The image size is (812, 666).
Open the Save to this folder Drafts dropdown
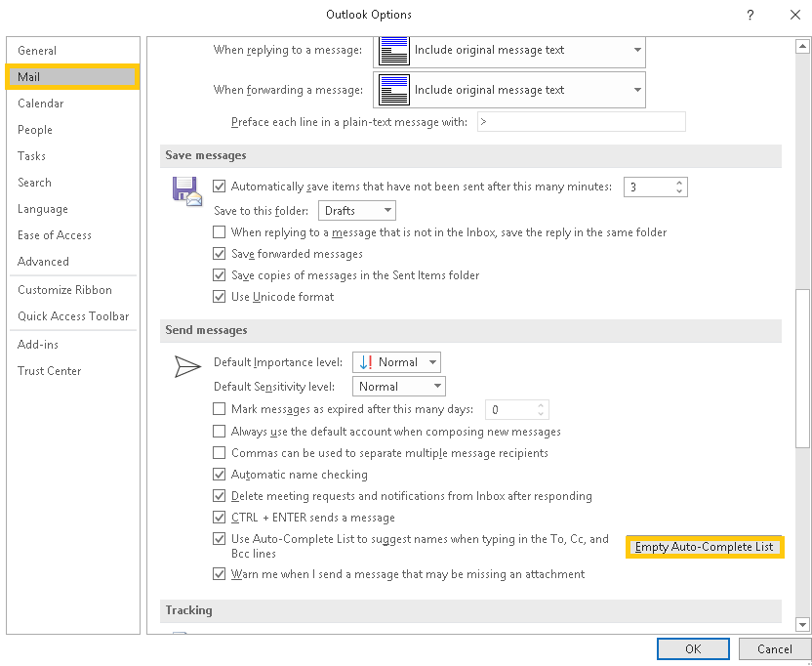tap(357, 210)
